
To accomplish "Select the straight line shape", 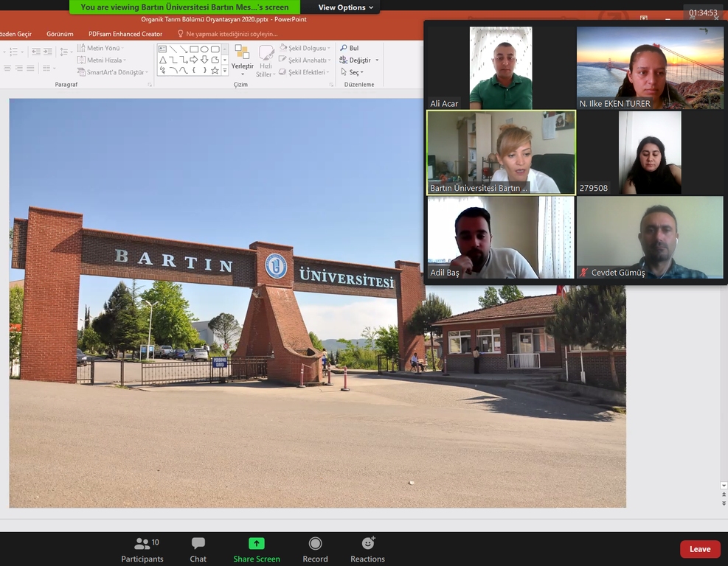I will pos(173,49).
